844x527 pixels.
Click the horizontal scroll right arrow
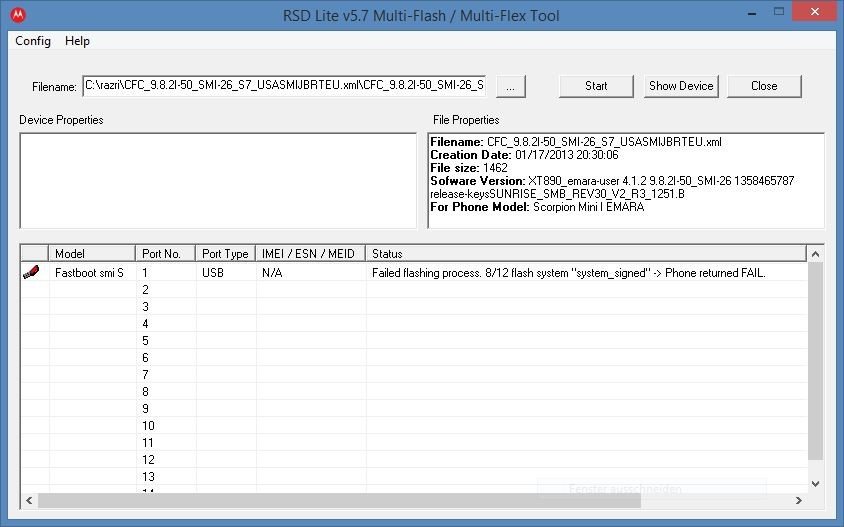point(799,501)
